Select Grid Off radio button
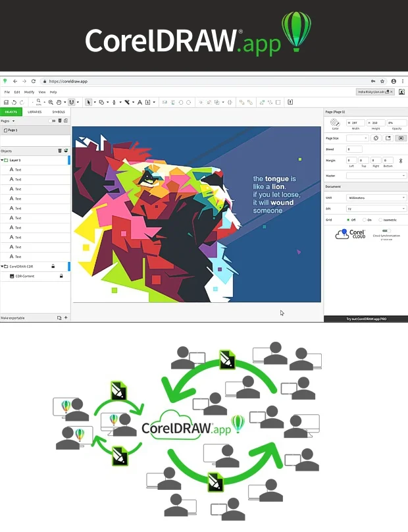The width and height of the screenshot is (408, 532). 348,220
